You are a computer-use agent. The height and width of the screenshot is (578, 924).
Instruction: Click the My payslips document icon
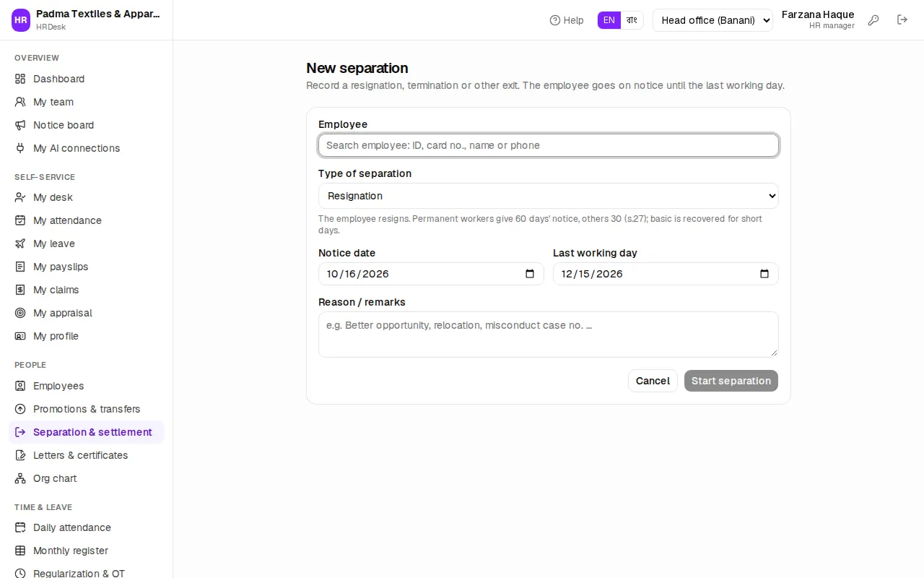point(20,267)
